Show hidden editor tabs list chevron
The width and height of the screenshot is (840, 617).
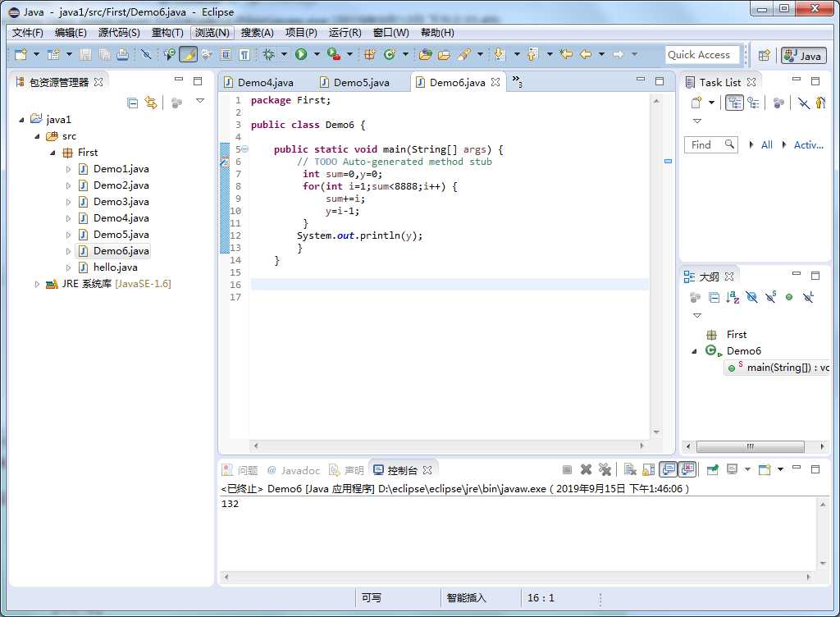[517, 81]
